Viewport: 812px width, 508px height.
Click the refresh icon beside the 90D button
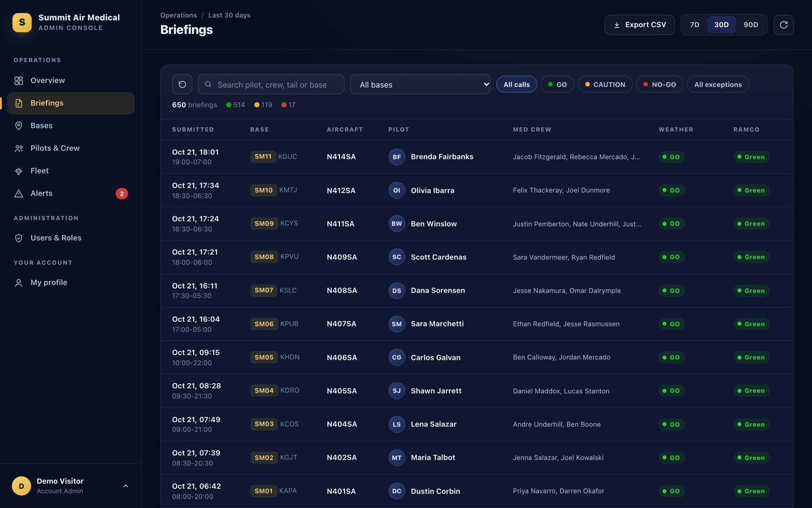pos(783,25)
